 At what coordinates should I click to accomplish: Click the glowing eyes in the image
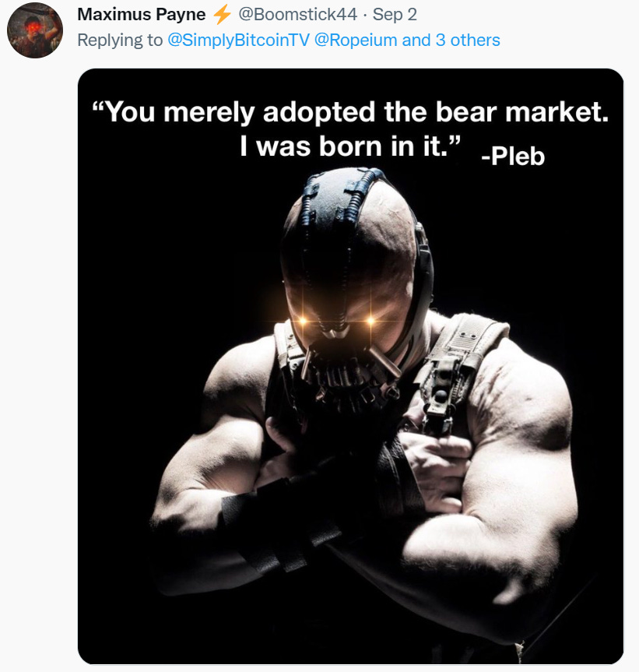(337, 320)
